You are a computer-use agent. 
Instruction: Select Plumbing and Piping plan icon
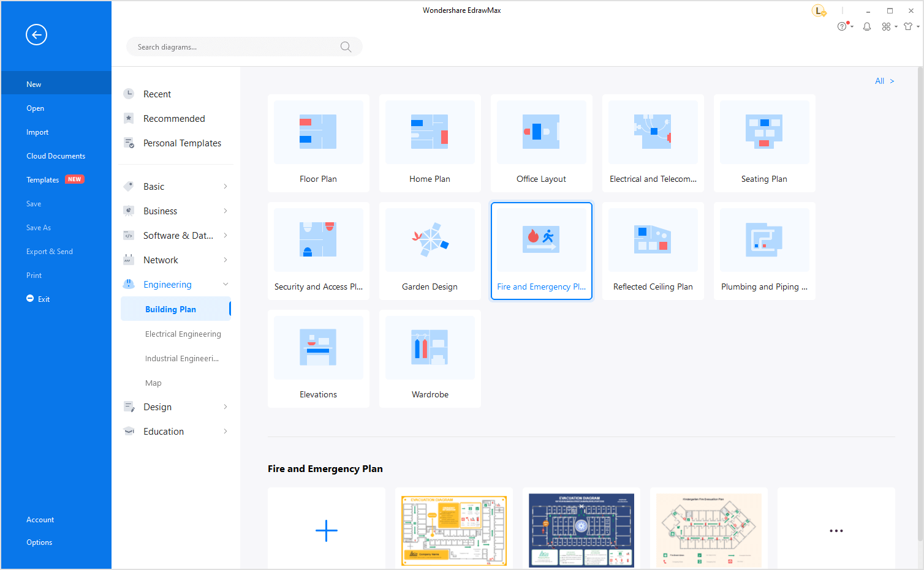click(x=764, y=239)
